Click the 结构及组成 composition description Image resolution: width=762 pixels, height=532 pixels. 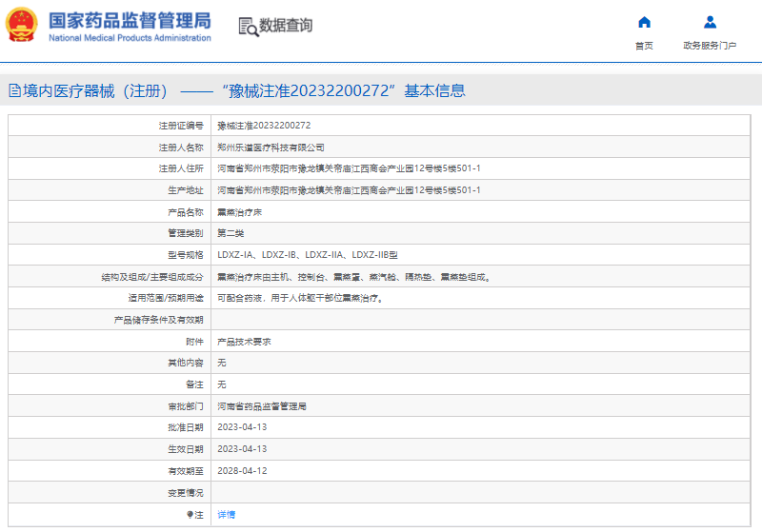pos(354,277)
